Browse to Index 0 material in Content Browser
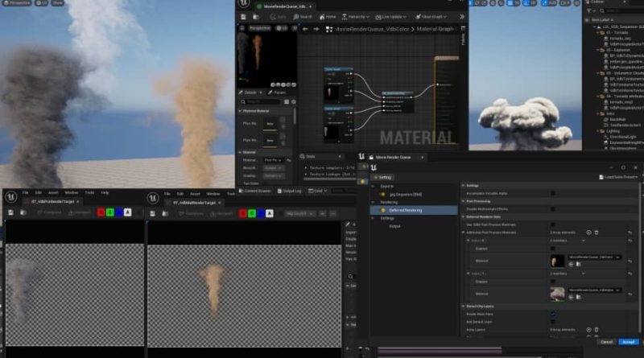Image resolution: width=644 pixels, height=358 pixels. (578, 264)
